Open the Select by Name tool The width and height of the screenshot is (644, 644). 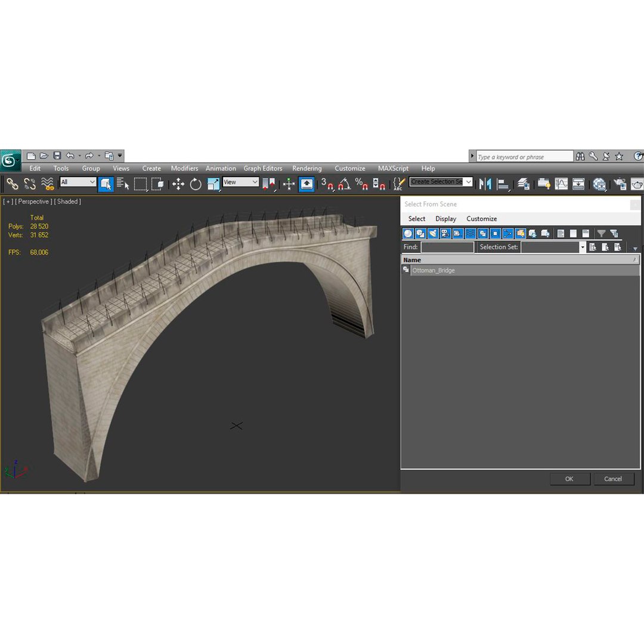(x=123, y=184)
